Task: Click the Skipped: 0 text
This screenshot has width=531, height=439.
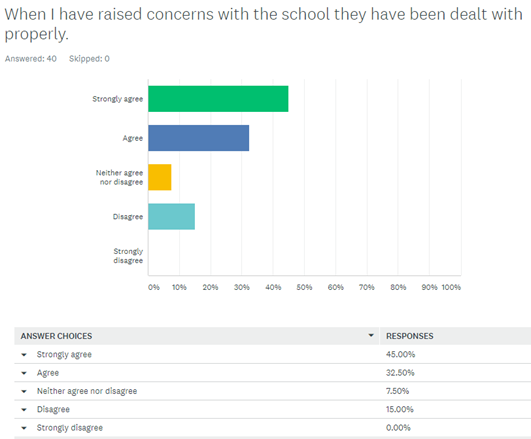Action: tap(89, 59)
